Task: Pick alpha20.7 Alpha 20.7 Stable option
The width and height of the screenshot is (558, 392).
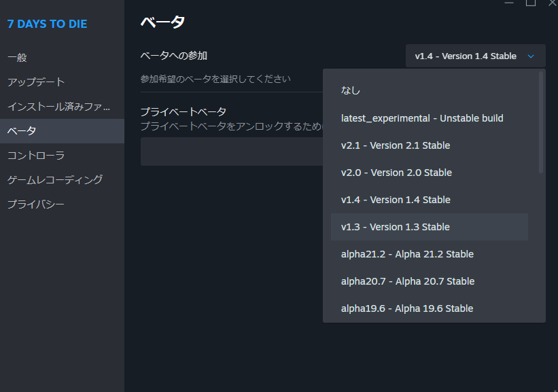Action: click(x=429, y=281)
